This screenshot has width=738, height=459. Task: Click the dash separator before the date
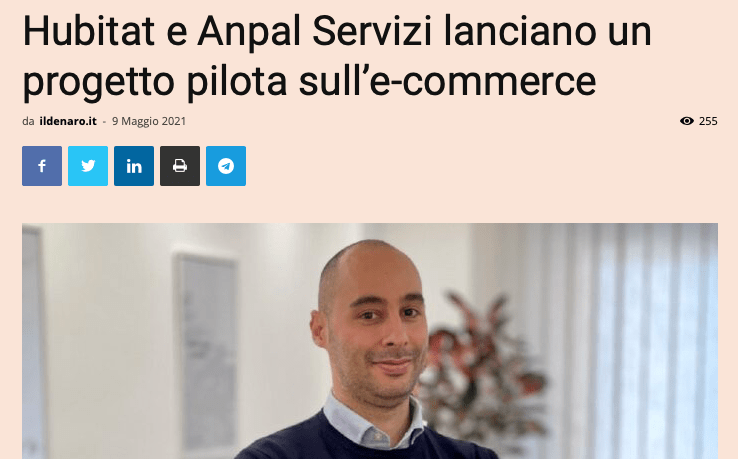click(x=104, y=121)
